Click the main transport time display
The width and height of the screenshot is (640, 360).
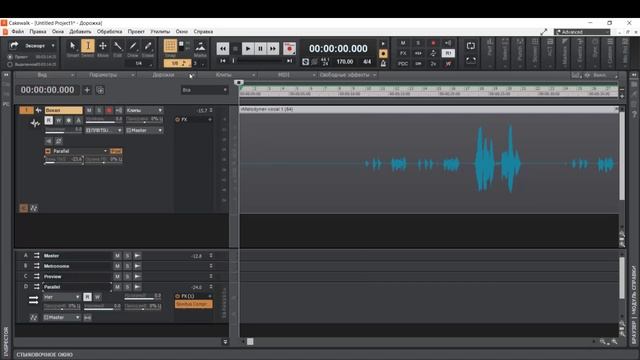[x=338, y=49]
